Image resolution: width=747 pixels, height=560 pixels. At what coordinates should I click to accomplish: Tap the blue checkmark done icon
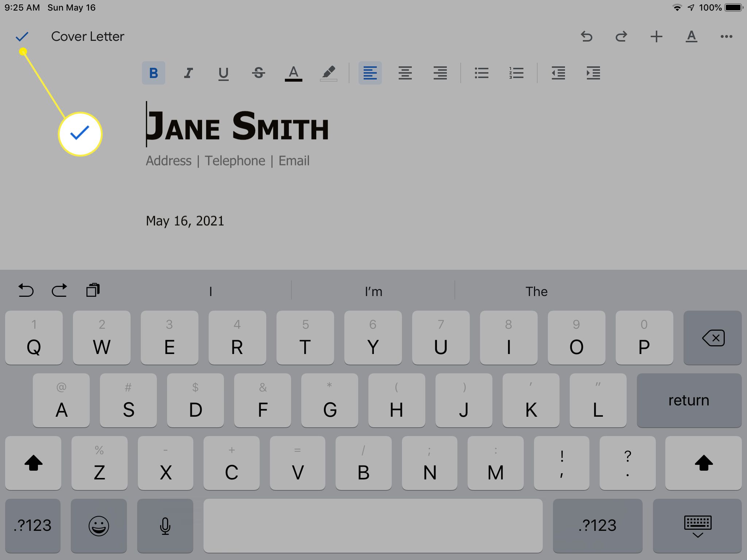(x=22, y=36)
